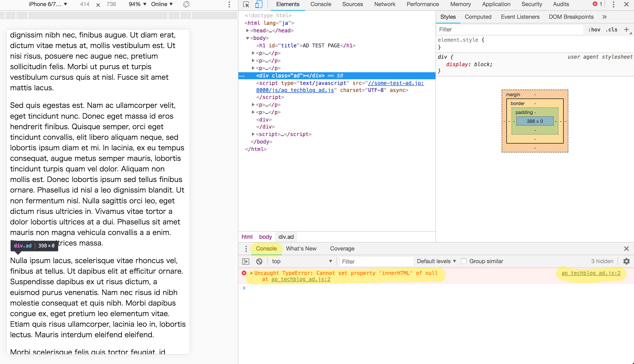The image size is (634, 364).
Task: Open console settings gear icon
Action: tap(626, 261)
